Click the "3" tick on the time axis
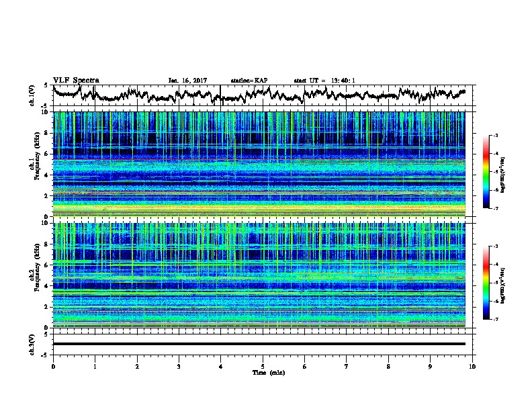 [179, 367]
